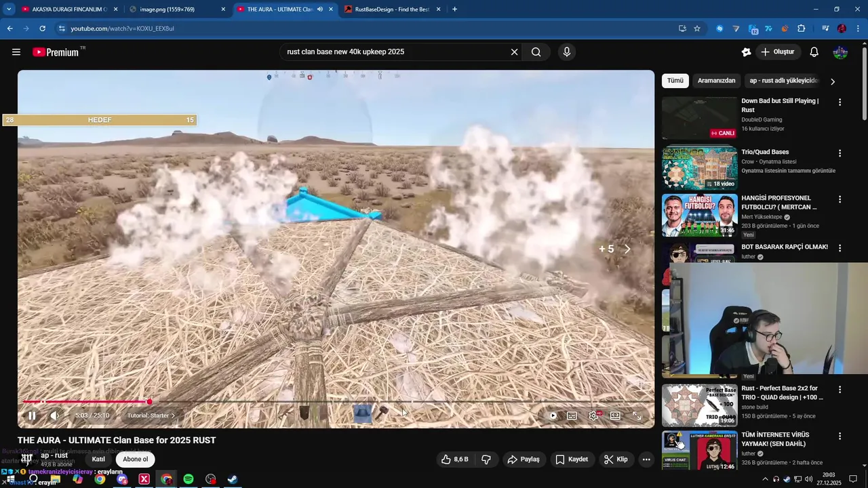This screenshot has height=488, width=868.
Task: Open a new browser tab
Action: point(454,9)
